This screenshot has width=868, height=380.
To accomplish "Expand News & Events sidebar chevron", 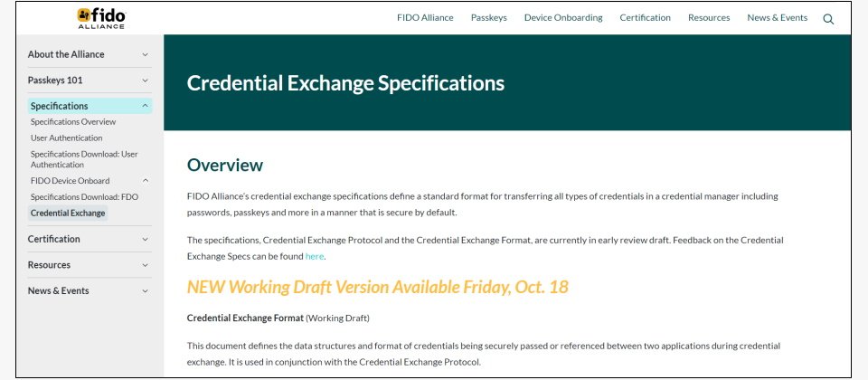I will 145,290.
